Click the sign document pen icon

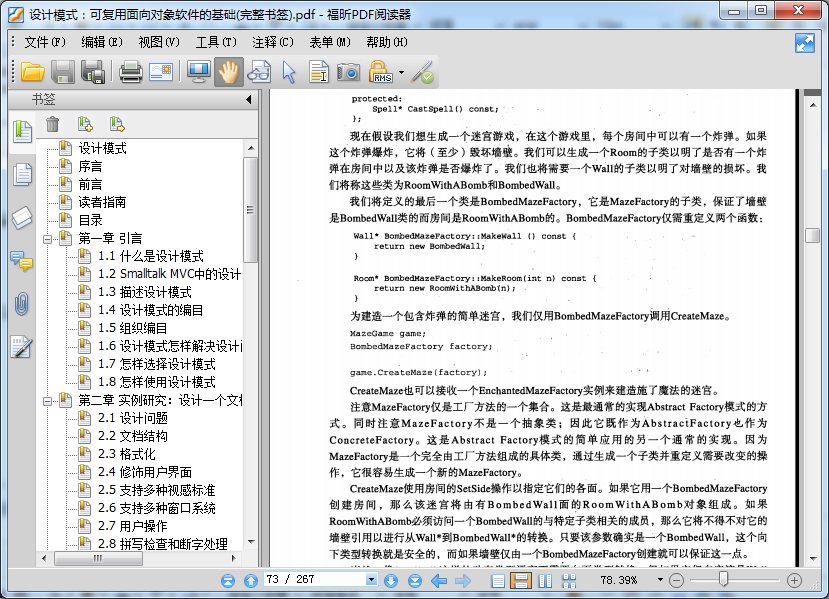(x=423, y=72)
